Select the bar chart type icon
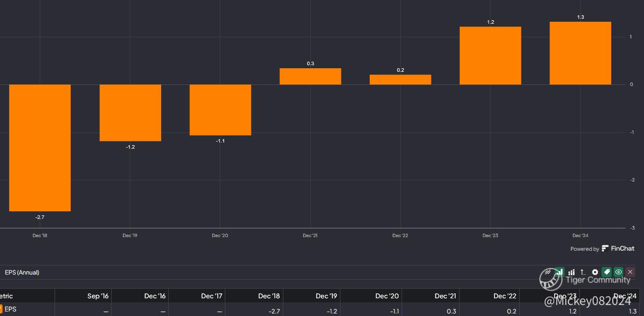The height and width of the screenshot is (316, 644). pyautogui.click(x=560, y=272)
